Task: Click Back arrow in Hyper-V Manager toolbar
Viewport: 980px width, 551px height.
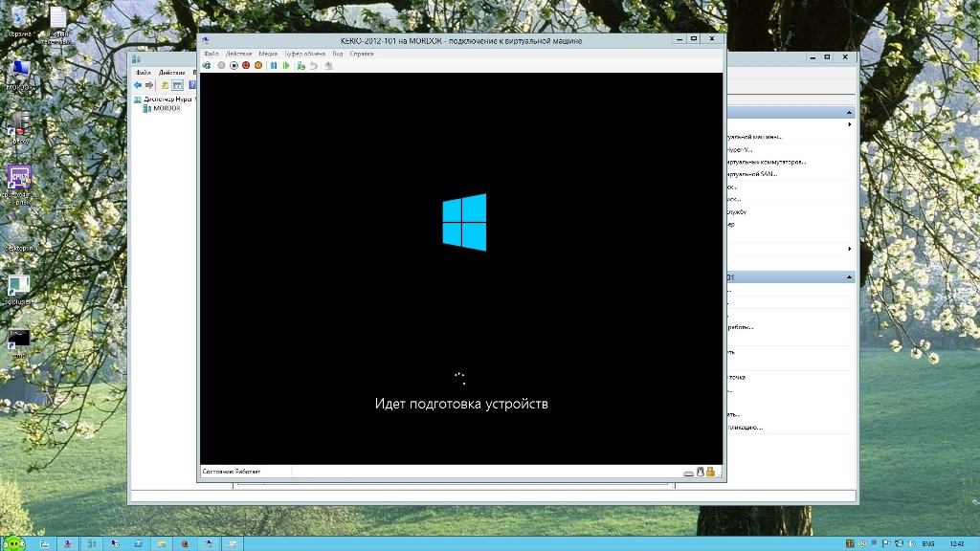Action: 138,85
